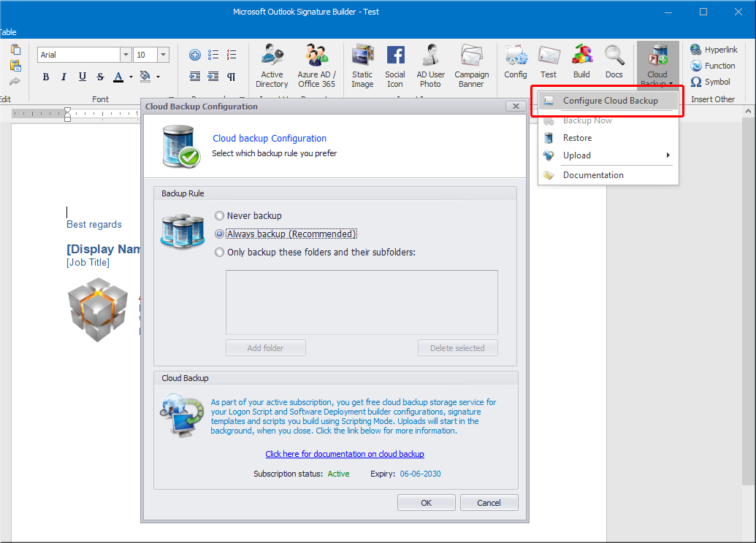Click the highlight color marker icon
Viewport: 756px width, 543px height.
point(145,77)
